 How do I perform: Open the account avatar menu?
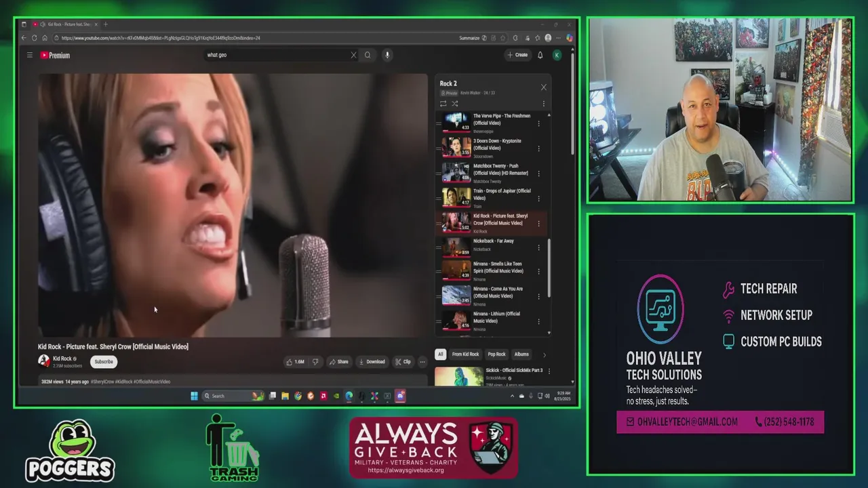(x=557, y=55)
